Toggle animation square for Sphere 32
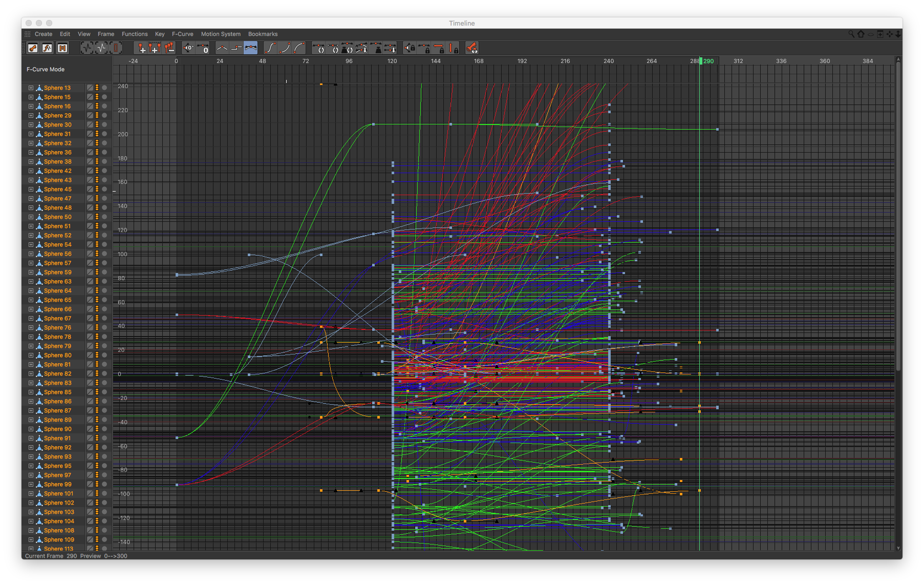 (x=90, y=143)
